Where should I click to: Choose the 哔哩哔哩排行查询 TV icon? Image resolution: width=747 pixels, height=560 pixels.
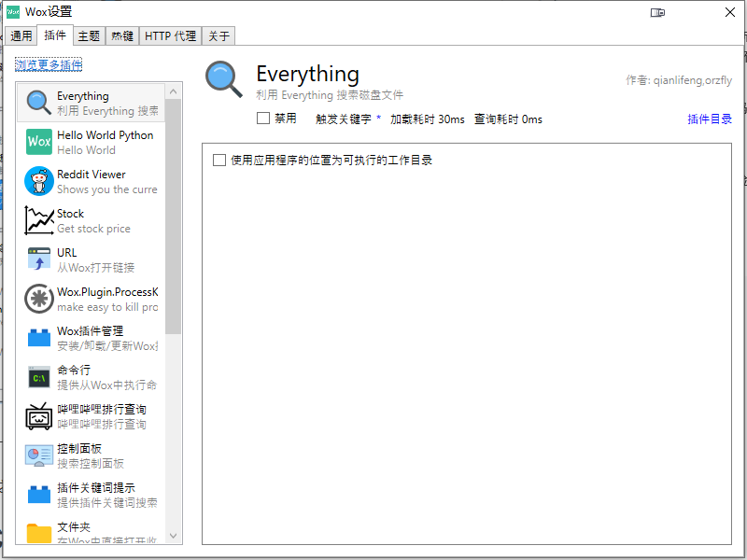tap(38, 415)
